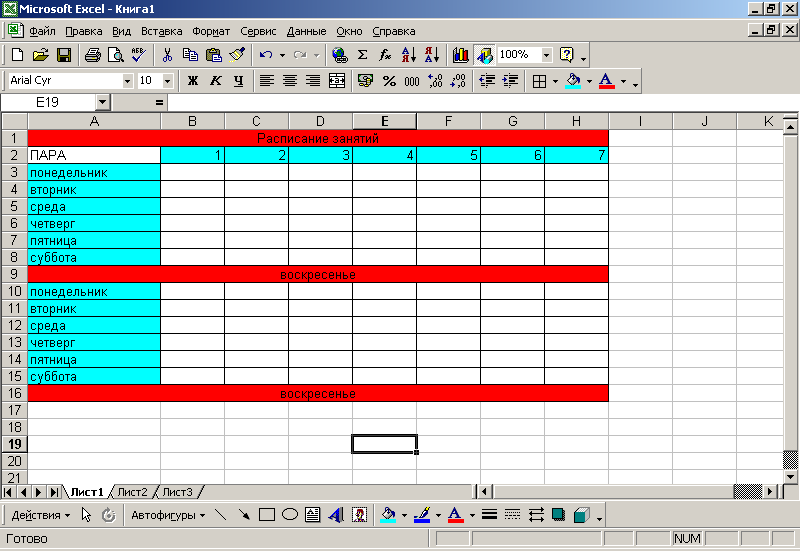Screen dimensions: 800x551
Task: Decrease cell indent
Action: click(487, 81)
